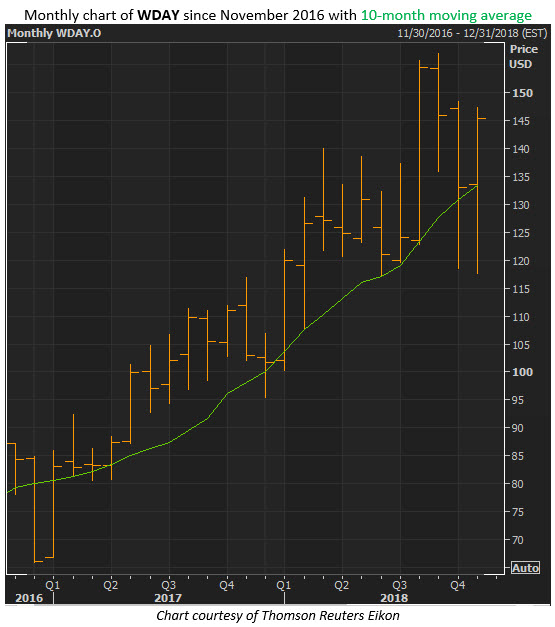Click the 75 price axis label
Screen dimensions: 555x627
tap(518, 512)
